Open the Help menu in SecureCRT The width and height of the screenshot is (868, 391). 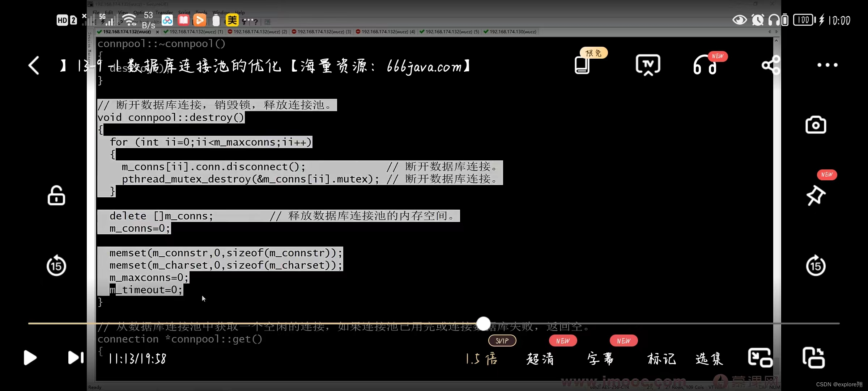[240, 12]
